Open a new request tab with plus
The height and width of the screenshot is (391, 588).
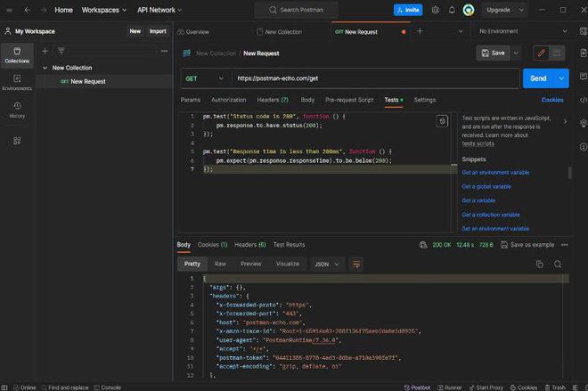tap(420, 31)
